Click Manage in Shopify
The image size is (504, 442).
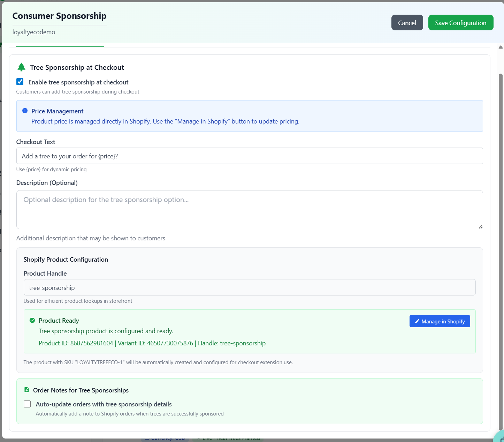point(440,321)
